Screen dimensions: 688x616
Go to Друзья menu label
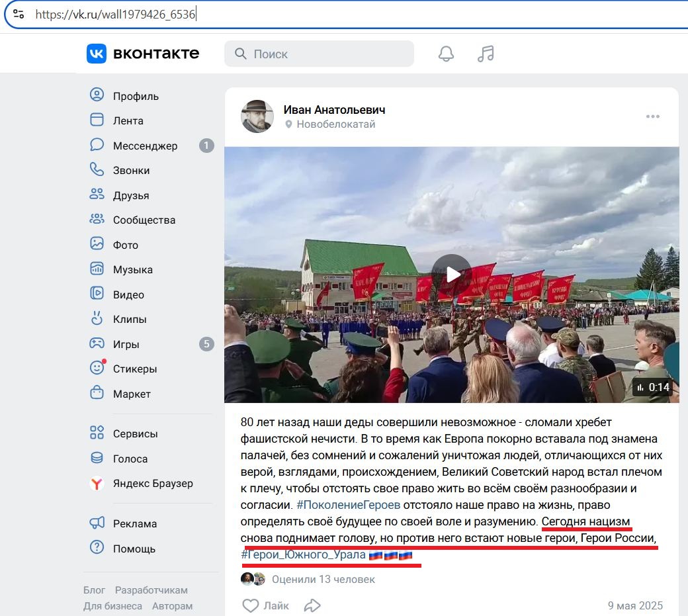click(131, 195)
